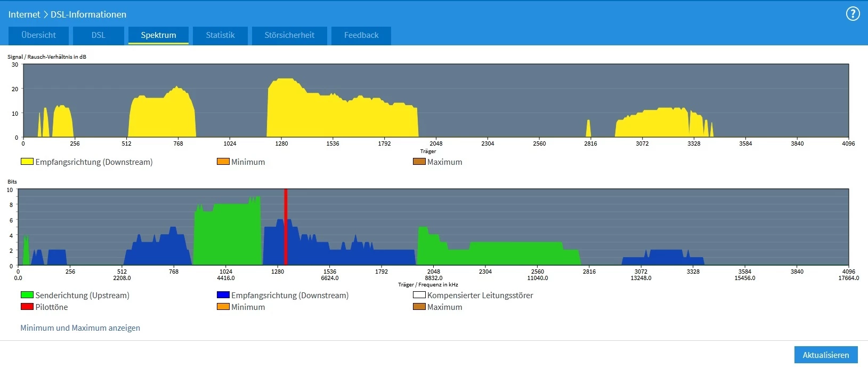Screen dimensions: 868x367
Task: Click 'Minimum und Maximum anzeigen' link
Action: pos(80,328)
